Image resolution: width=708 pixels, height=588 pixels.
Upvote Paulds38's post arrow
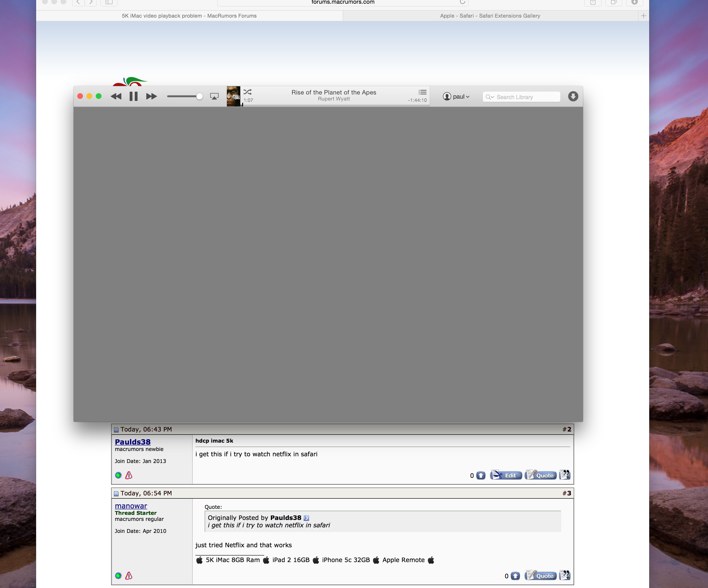[x=481, y=475]
